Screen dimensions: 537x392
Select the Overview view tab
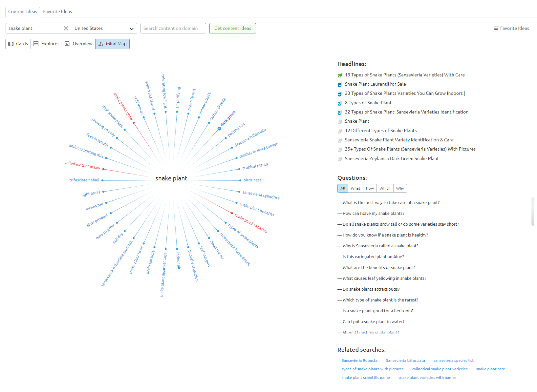pos(79,44)
